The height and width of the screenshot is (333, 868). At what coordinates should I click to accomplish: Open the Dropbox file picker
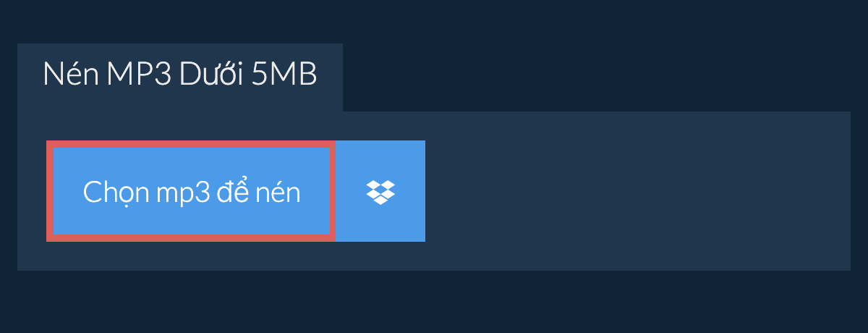click(x=380, y=191)
